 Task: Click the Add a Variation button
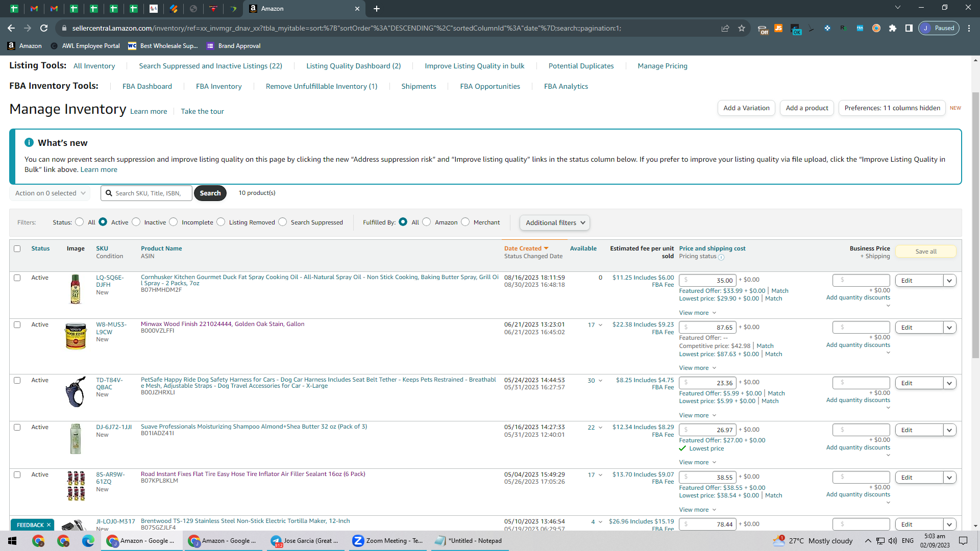click(x=747, y=108)
